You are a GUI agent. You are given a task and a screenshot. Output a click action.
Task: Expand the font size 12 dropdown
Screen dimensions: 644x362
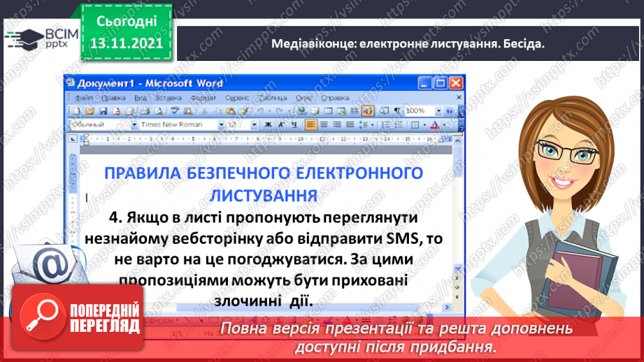pyautogui.click(x=255, y=125)
